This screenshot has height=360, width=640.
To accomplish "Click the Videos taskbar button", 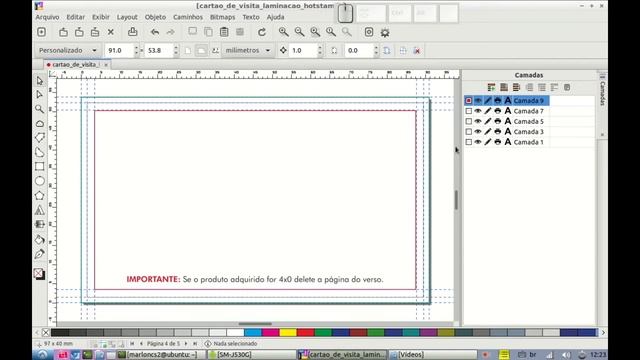I will pos(432,355).
